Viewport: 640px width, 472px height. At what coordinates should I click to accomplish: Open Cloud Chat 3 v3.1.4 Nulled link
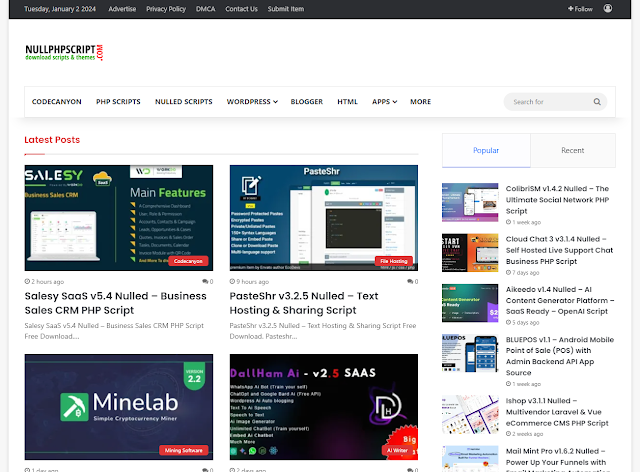pyautogui.click(x=560, y=250)
